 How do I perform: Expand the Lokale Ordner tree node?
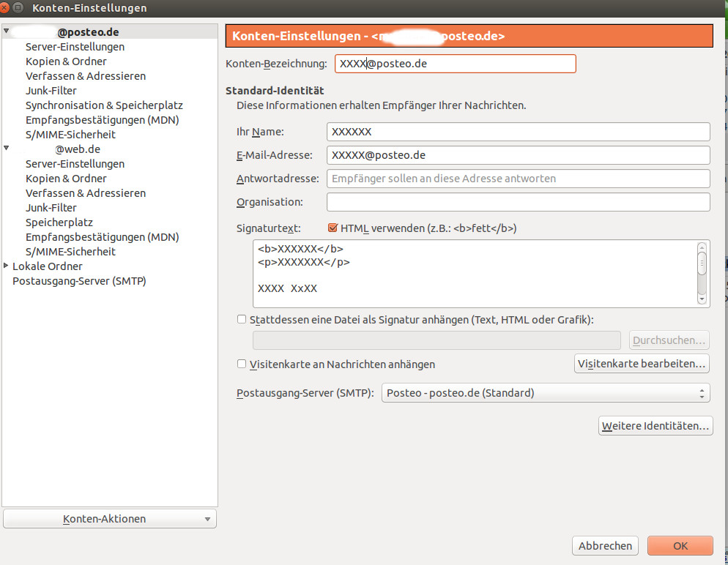6,266
